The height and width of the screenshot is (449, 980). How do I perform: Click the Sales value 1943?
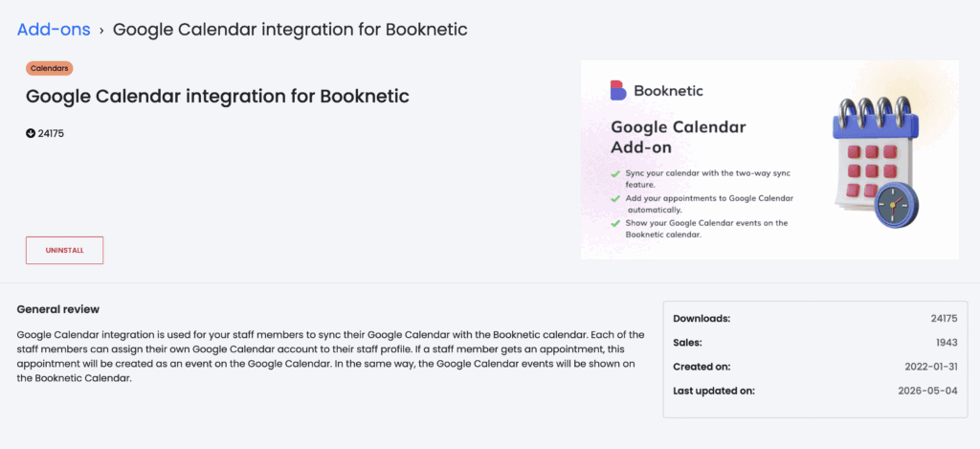[x=947, y=343]
